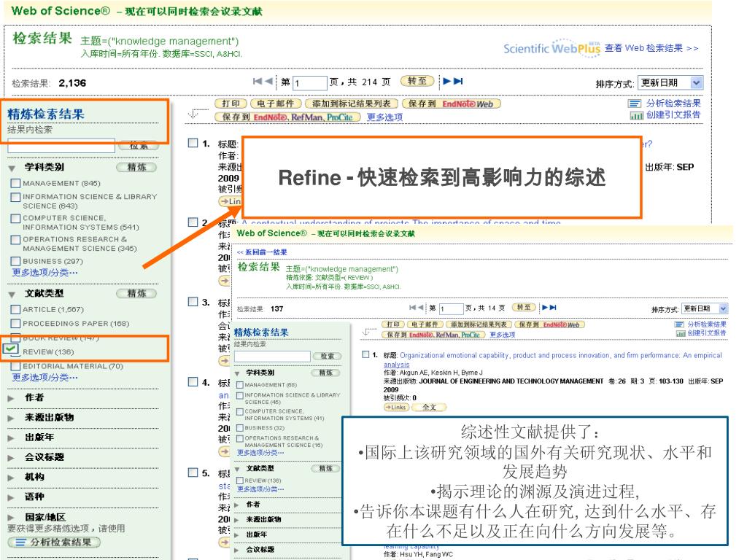Screen dimensions: 747x560
Task: Check PROCEEDINGS PAPER (168) document type
Action: point(15,323)
